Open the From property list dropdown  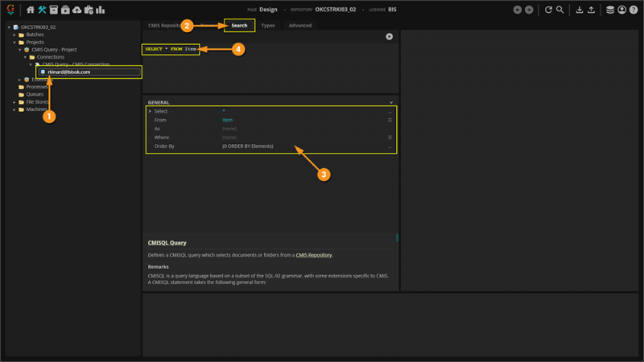pyautogui.click(x=390, y=120)
